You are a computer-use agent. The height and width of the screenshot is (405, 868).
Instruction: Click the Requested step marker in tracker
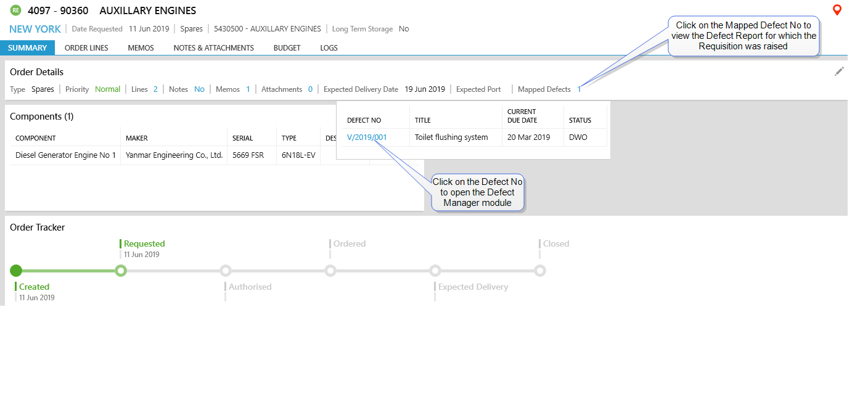point(121,271)
